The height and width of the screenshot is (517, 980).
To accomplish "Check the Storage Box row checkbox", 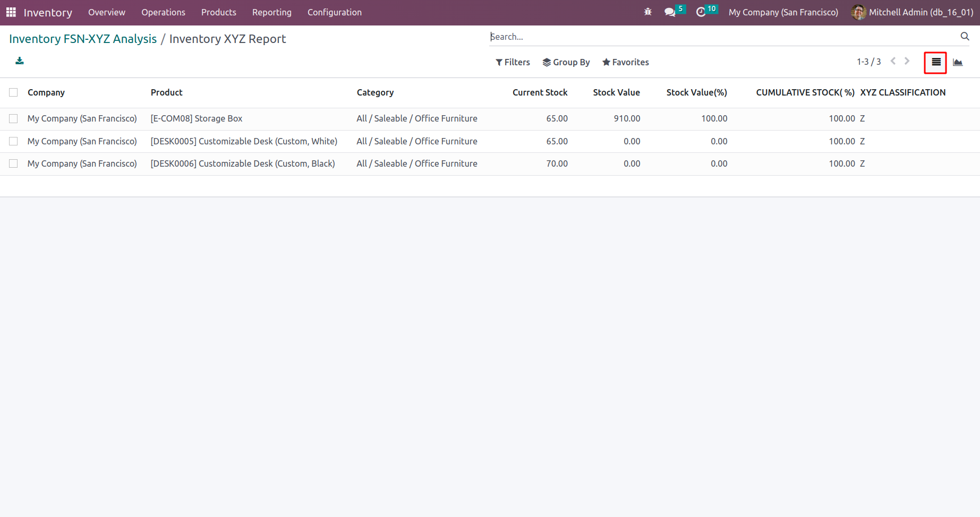I will [13, 119].
